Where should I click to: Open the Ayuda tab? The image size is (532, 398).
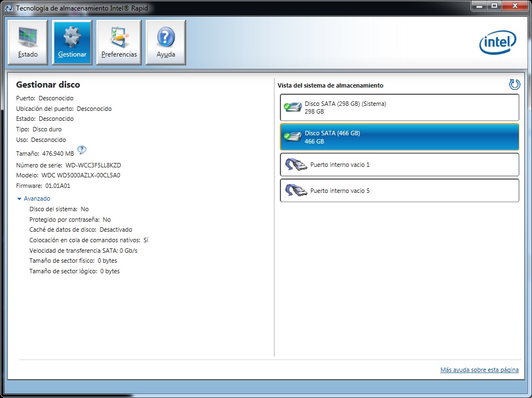(166, 43)
